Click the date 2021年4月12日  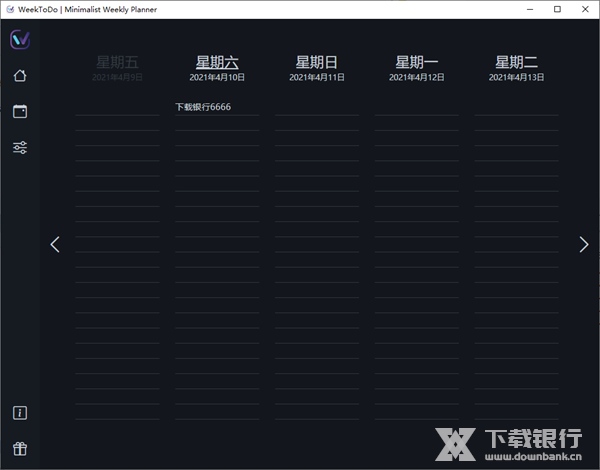tap(417, 77)
